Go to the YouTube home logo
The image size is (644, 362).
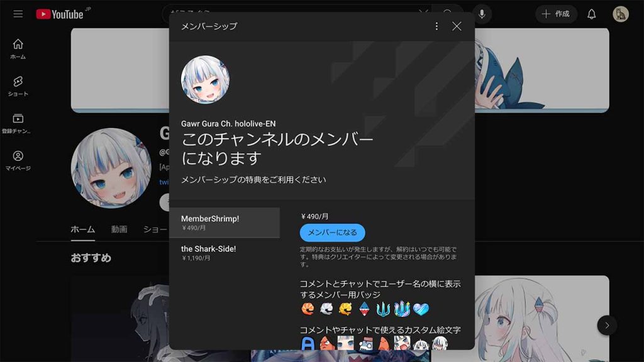[x=60, y=14]
